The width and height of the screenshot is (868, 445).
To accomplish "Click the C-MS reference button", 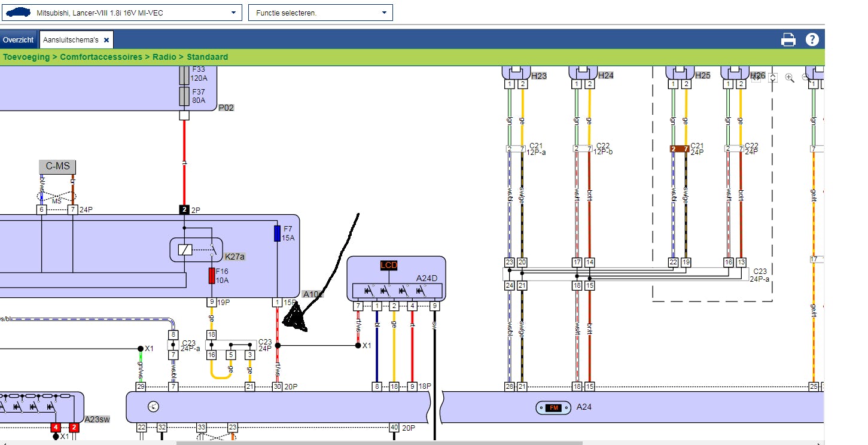I will [57, 166].
